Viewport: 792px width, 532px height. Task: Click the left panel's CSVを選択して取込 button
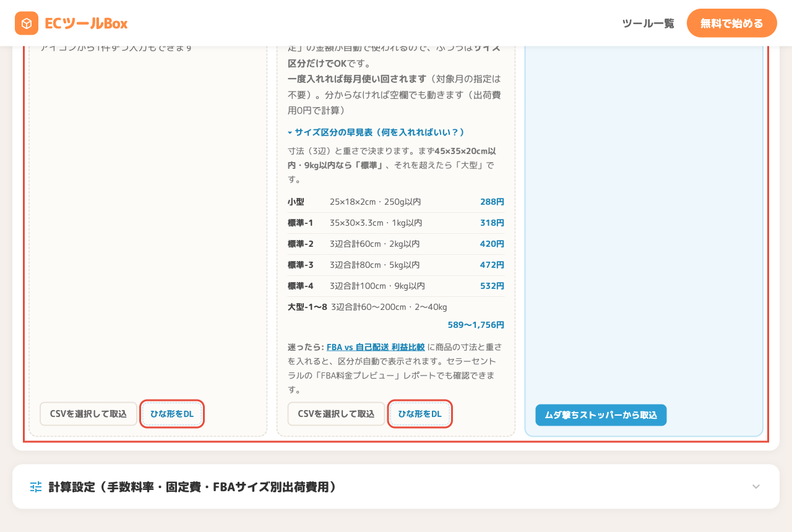tap(88, 414)
